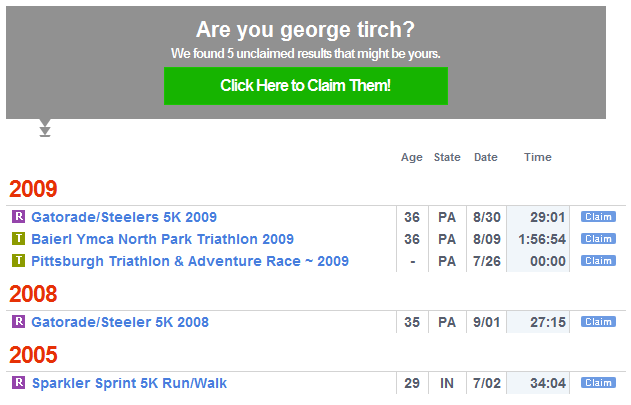Open Baierl Ymca North Park Triathlon 2009 link
The image size is (631, 405).
click(x=163, y=239)
